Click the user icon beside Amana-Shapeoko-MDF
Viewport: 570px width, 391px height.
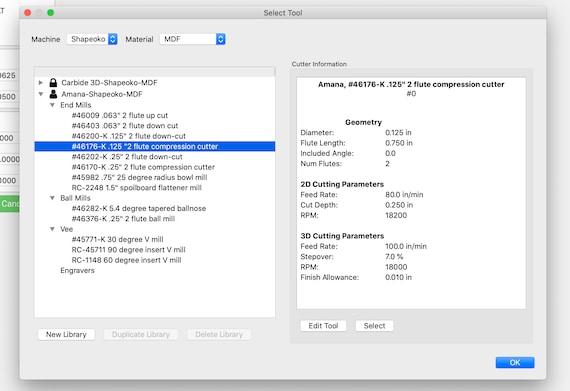click(x=53, y=94)
